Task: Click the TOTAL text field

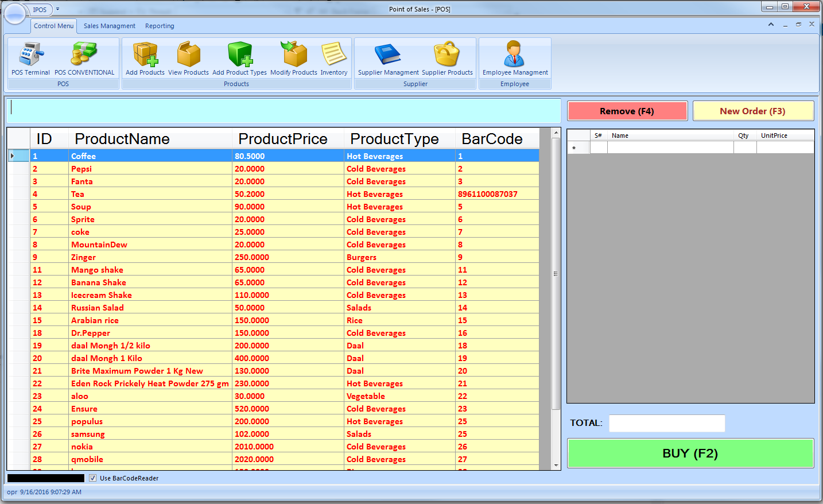Action: pos(667,423)
